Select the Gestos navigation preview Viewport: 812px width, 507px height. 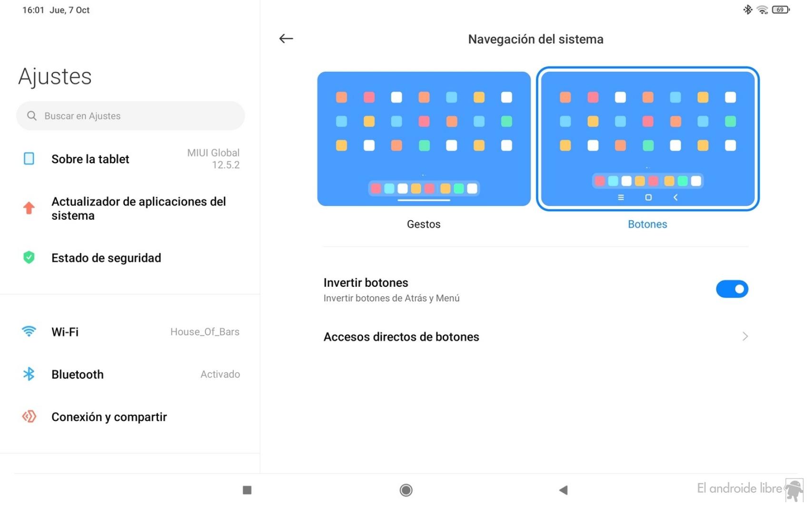coord(424,138)
